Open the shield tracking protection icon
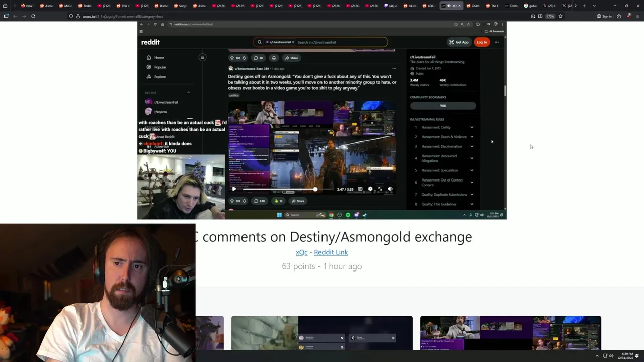 [71, 16]
